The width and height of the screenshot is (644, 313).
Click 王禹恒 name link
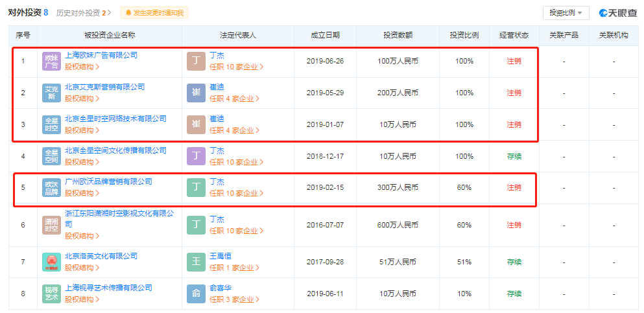[221, 256]
